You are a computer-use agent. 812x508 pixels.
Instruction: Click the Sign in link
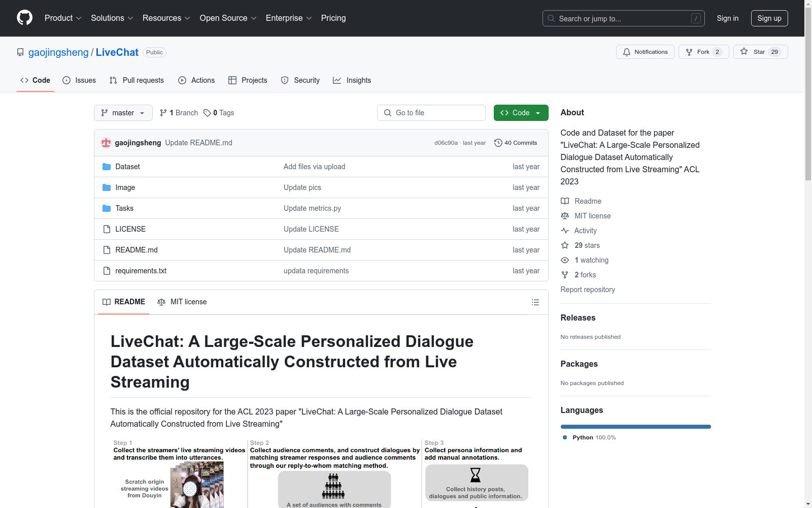point(728,18)
